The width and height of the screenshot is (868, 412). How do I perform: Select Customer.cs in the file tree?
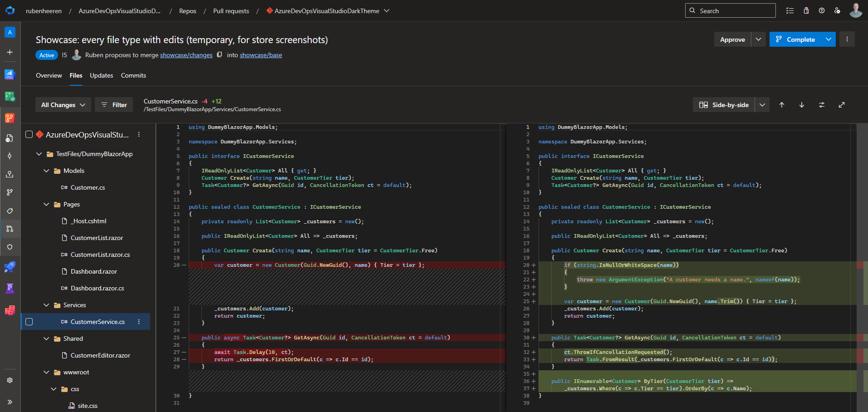coord(88,188)
